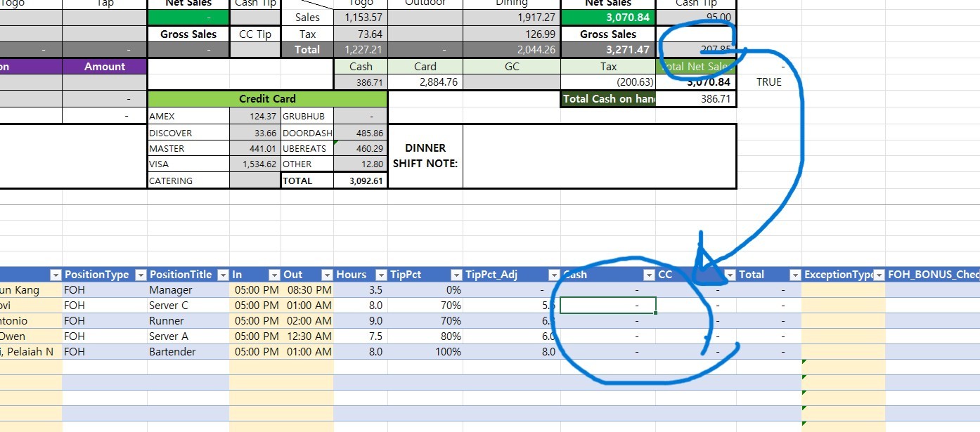Image resolution: width=980 pixels, height=432 pixels.
Task: Select the Runner position title cell
Action: (188, 320)
